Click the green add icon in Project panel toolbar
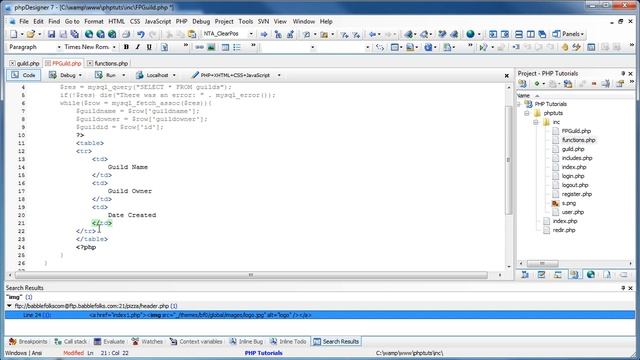Image resolution: width=640 pixels, height=360 pixels. (537, 84)
